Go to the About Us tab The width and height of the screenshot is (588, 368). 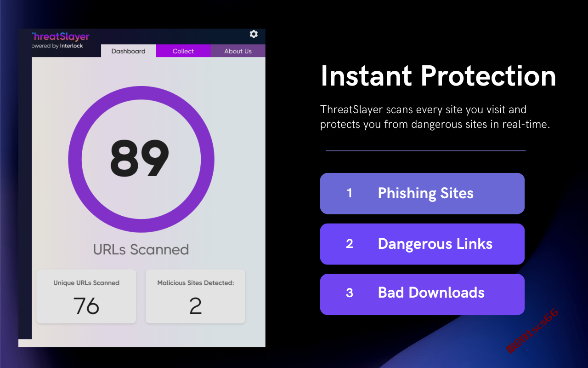click(x=238, y=51)
